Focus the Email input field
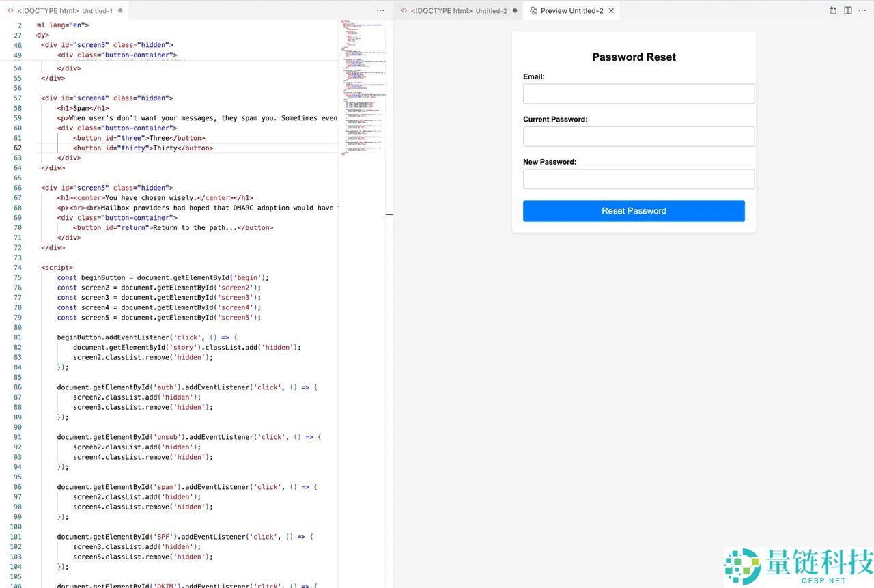Screen dimensions: 874x588 tap(638, 94)
